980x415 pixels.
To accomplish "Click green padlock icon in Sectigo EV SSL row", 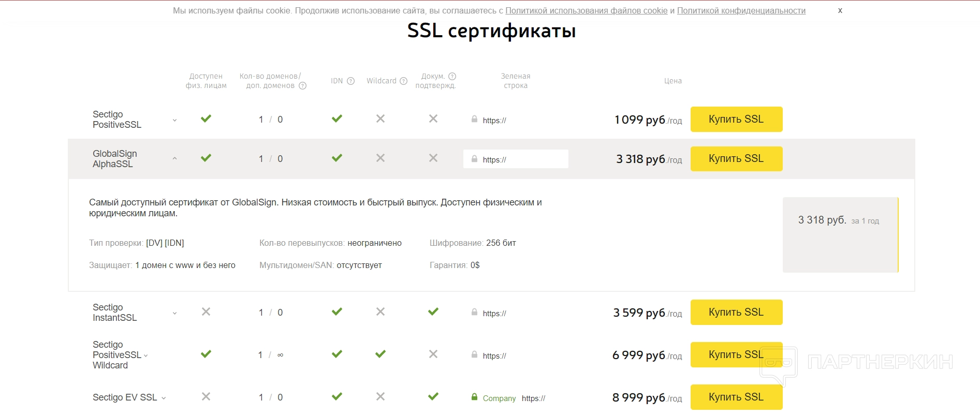I will click(x=474, y=397).
